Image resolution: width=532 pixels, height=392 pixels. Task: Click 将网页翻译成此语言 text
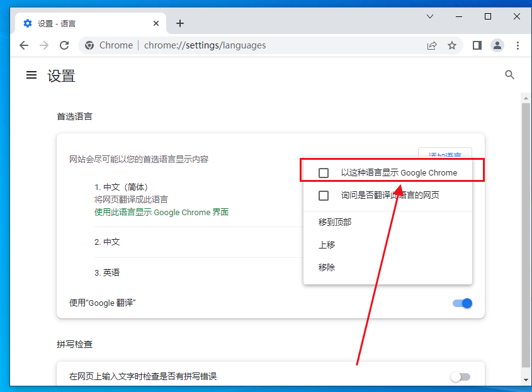(131, 199)
